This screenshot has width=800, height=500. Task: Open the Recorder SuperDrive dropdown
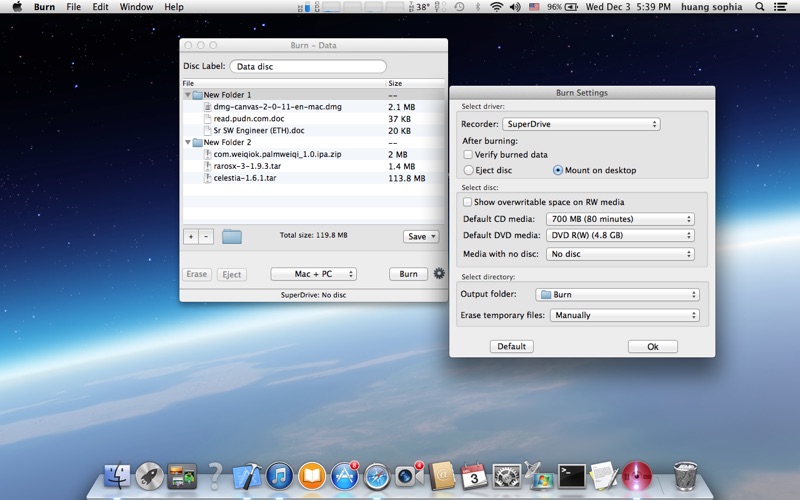pos(581,124)
